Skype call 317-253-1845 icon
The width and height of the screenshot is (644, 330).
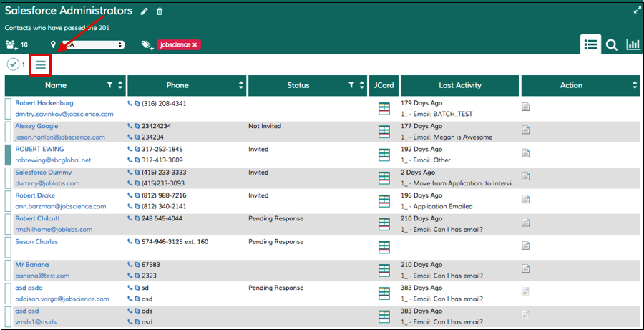[x=137, y=150]
